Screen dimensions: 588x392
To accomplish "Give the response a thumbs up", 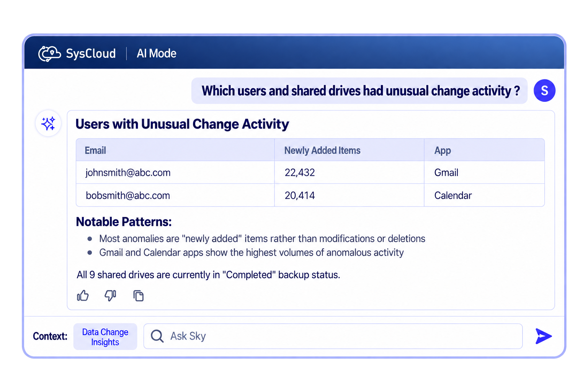I will point(83,296).
